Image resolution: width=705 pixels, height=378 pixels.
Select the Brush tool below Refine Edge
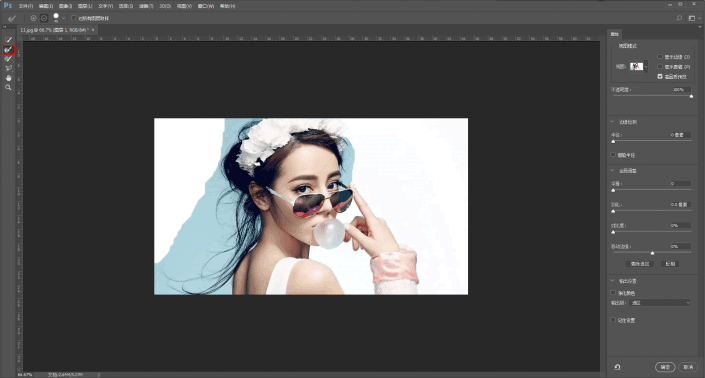(8, 59)
